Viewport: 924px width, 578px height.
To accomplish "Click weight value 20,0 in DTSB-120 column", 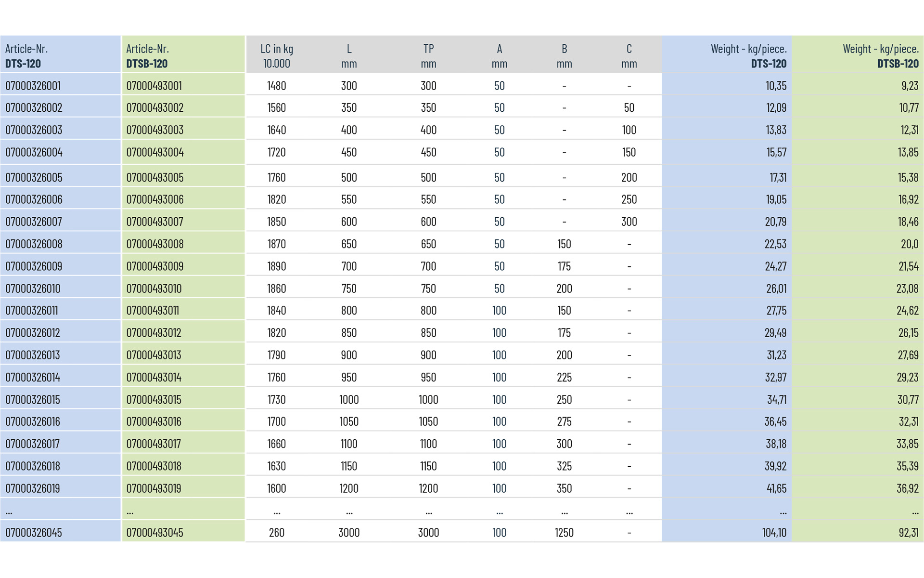I will (910, 244).
